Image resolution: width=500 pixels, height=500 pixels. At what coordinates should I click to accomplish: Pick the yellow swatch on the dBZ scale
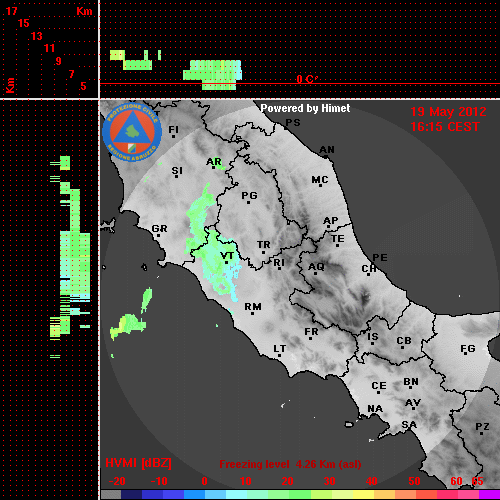(363, 495)
